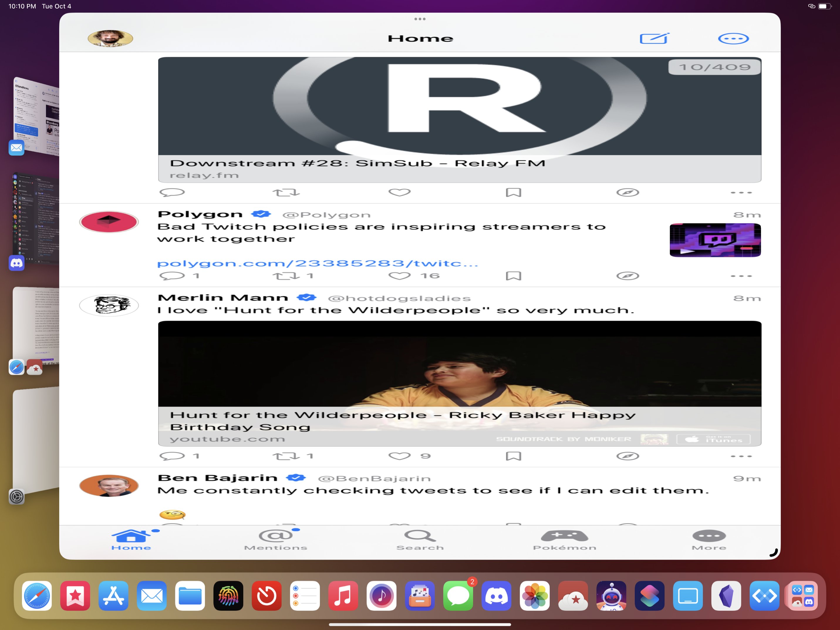This screenshot has width=840, height=630.
Task: Open Apple Music from the dock
Action: [343, 595]
